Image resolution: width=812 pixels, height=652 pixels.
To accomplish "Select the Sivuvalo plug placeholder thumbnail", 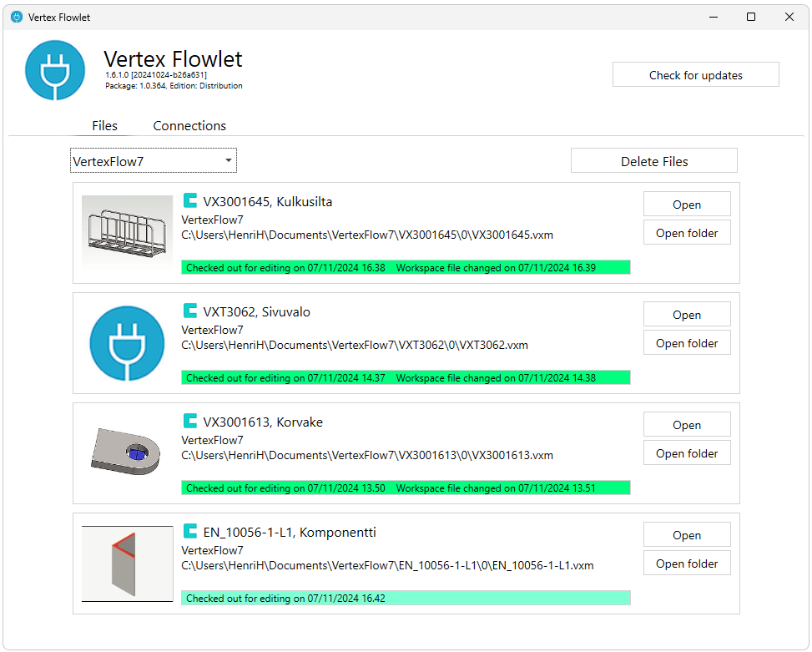I will click(x=127, y=342).
